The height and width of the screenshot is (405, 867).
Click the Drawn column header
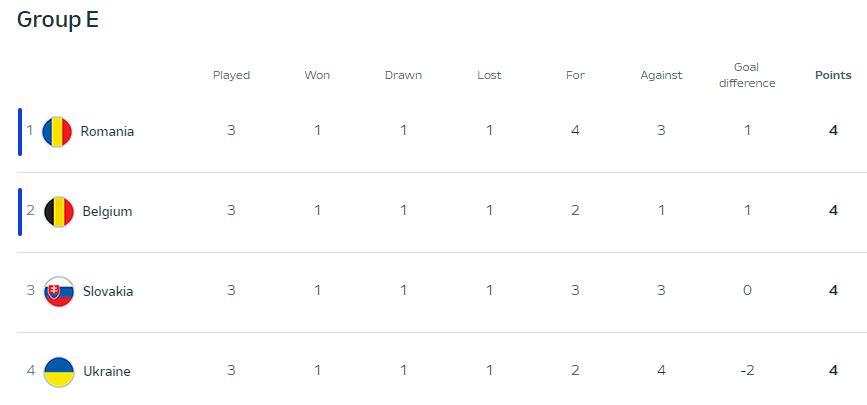(403, 75)
